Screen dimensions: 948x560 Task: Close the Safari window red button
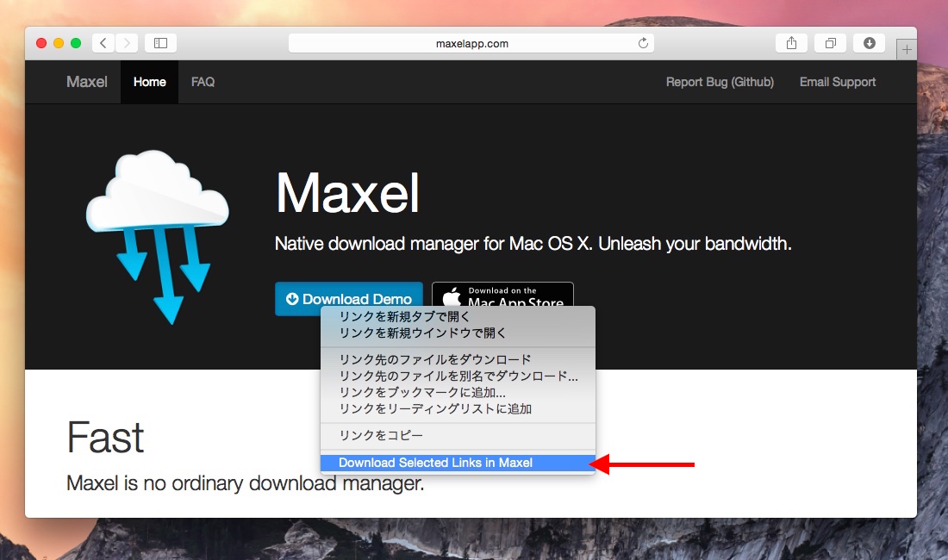pyautogui.click(x=41, y=43)
